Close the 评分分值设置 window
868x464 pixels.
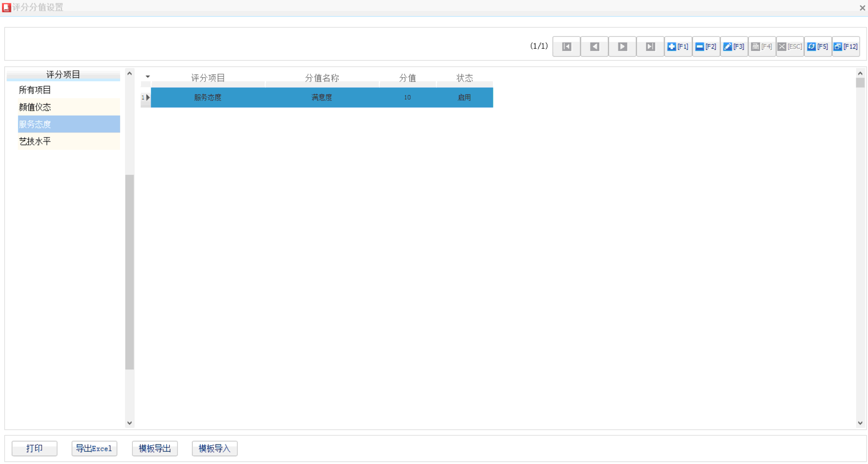[x=862, y=7]
